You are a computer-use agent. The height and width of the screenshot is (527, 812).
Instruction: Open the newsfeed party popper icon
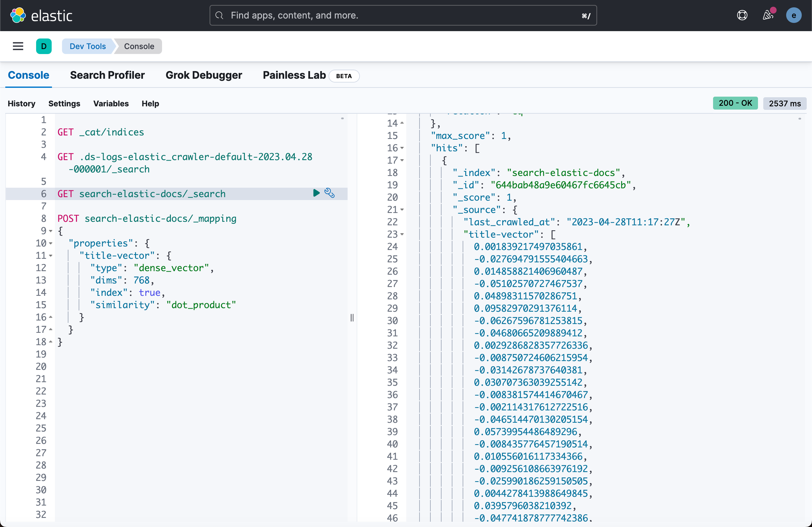768,15
